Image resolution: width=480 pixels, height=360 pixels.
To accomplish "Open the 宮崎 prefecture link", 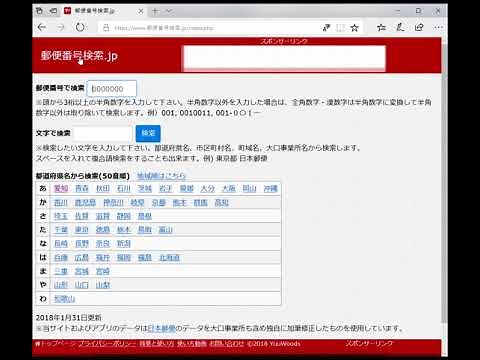I will (103, 271).
